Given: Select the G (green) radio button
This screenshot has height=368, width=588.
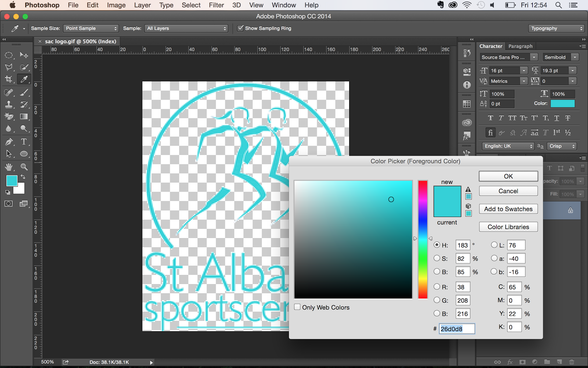Looking at the screenshot, I should click(437, 300).
